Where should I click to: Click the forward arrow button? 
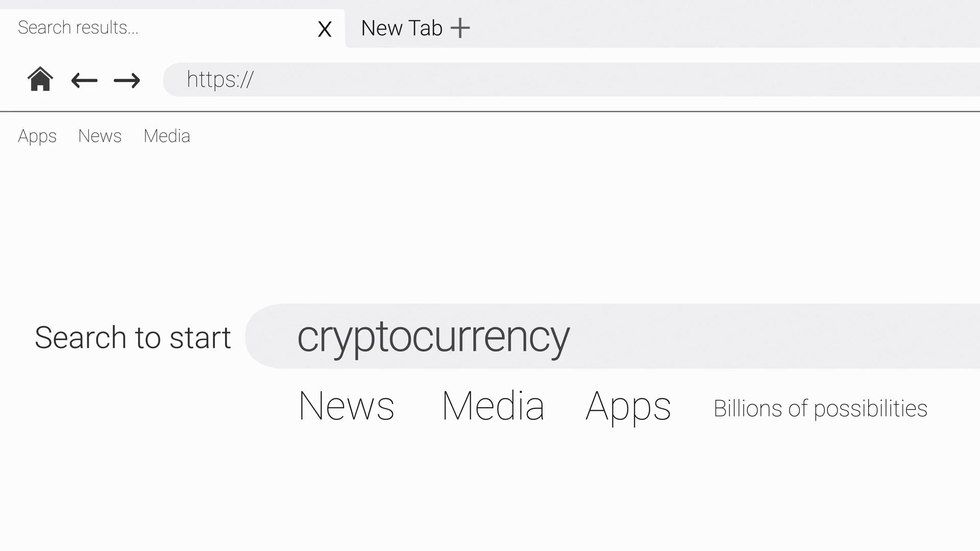coord(127,80)
